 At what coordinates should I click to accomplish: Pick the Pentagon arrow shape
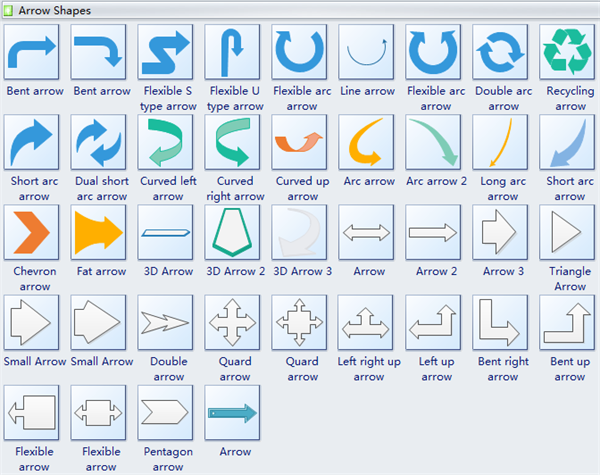pos(165,413)
